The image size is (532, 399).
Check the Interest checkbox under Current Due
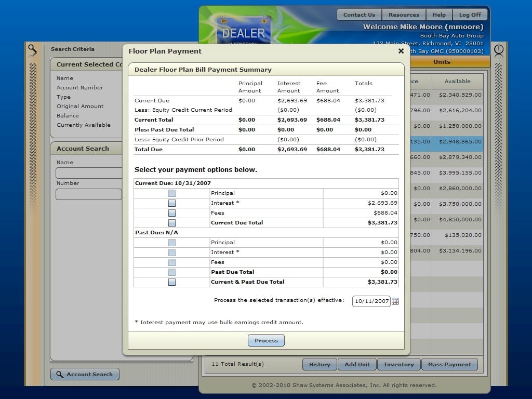click(x=171, y=203)
